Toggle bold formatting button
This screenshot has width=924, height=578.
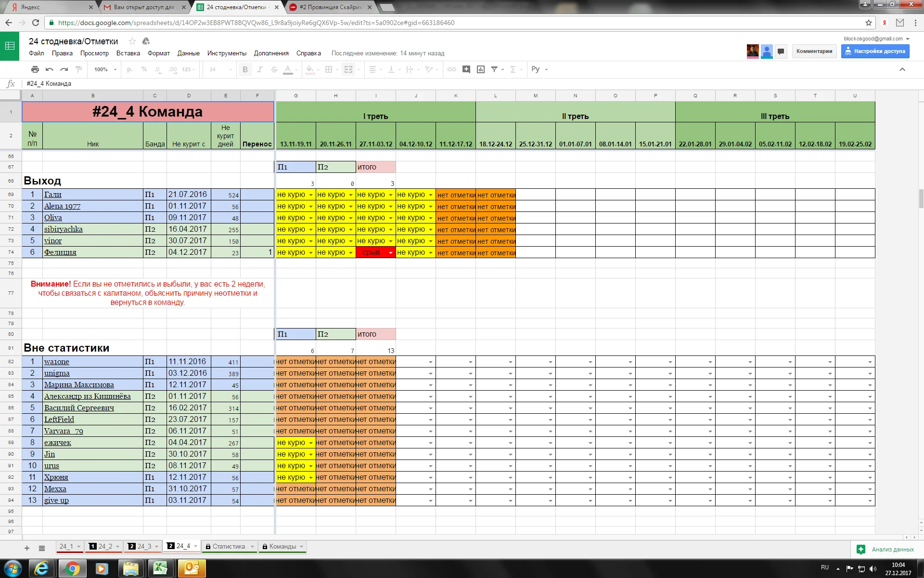coord(245,69)
